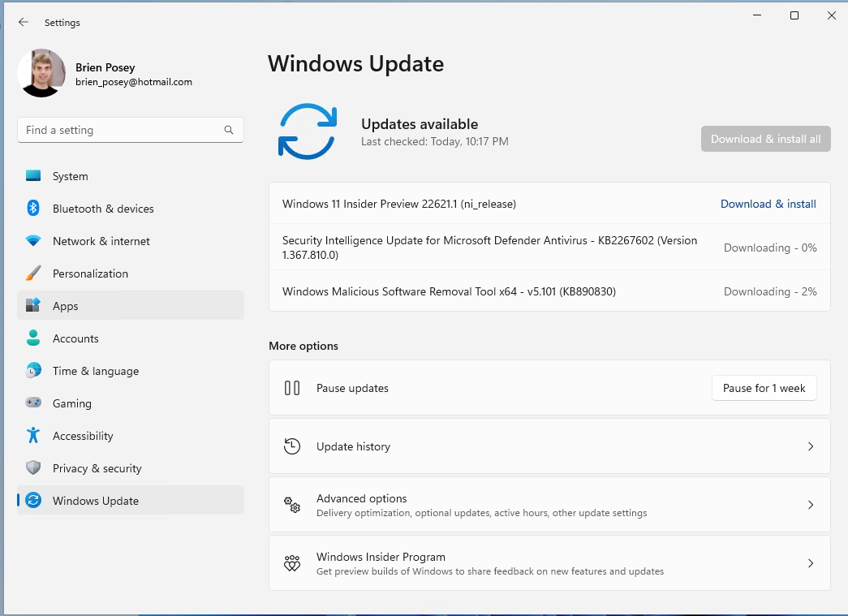Click Download & install for Insider Preview 22621.1
This screenshot has height=616, width=848.
pos(768,204)
